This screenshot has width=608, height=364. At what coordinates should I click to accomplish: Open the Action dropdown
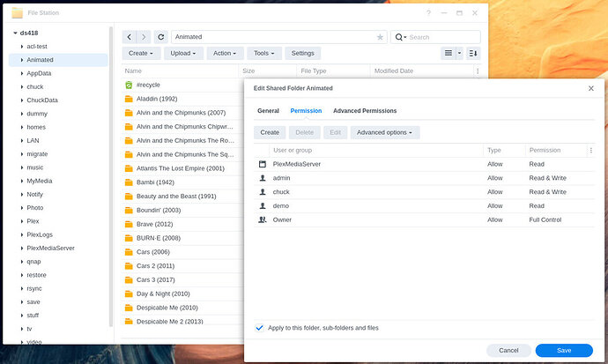pyautogui.click(x=225, y=53)
